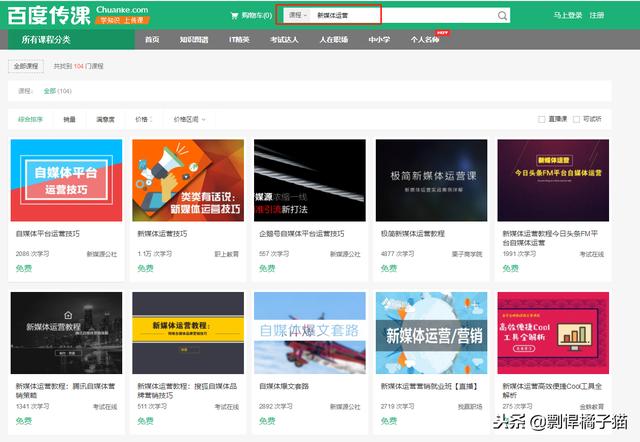Click 共找到 104 门课程 result text
The height and width of the screenshot is (442, 640).
[78, 66]
